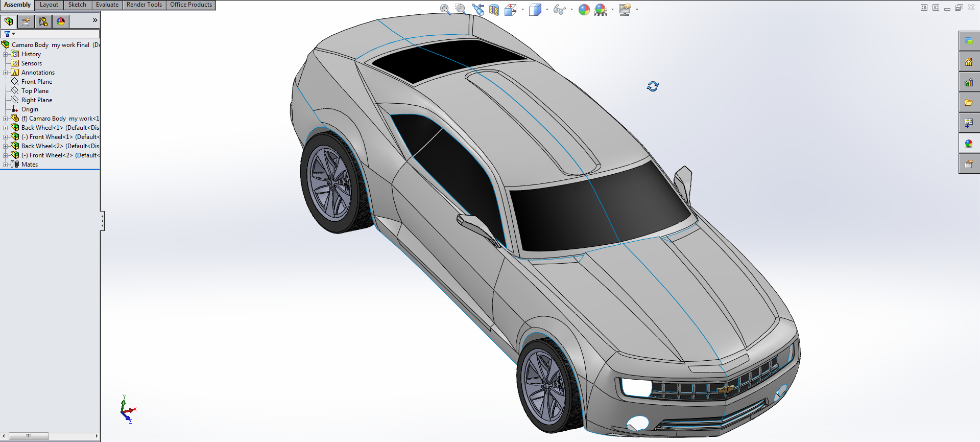Click the Apply Scene icon

601,10
